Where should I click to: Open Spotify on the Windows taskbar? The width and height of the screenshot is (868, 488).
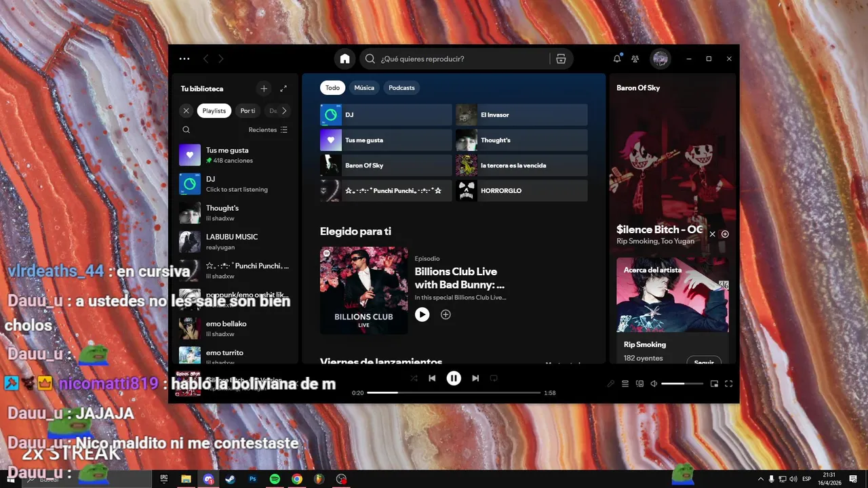click(x=275, y=479)
